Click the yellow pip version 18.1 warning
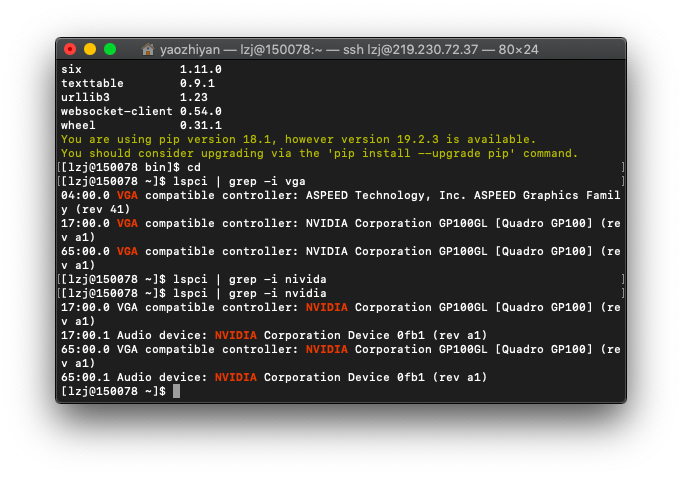This screenshot has height=477, width=682. click(x=298, y=139)
